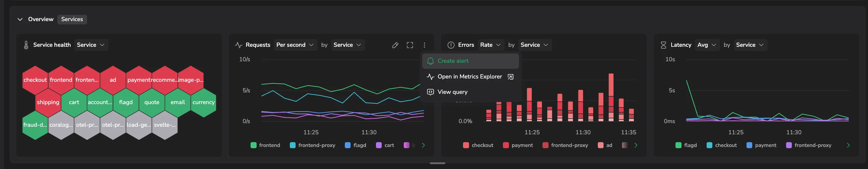
Task: Click the Service health thermometer icon
Action: (26, 45)
